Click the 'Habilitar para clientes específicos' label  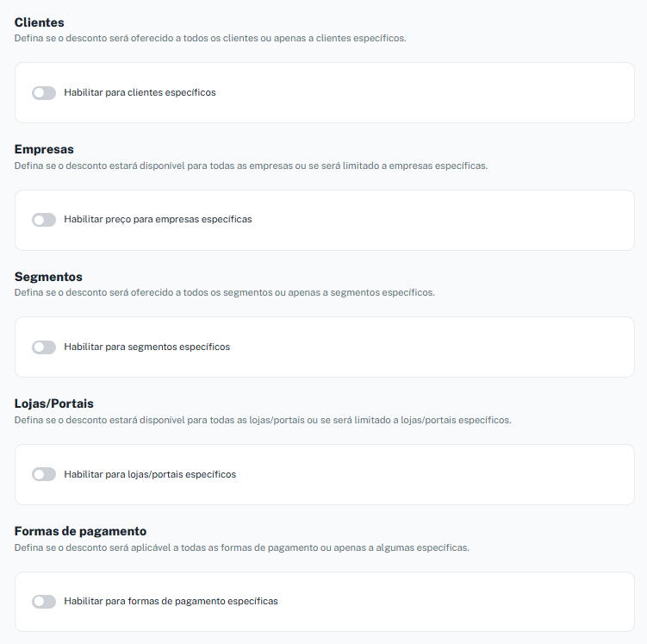pos(140,92)
